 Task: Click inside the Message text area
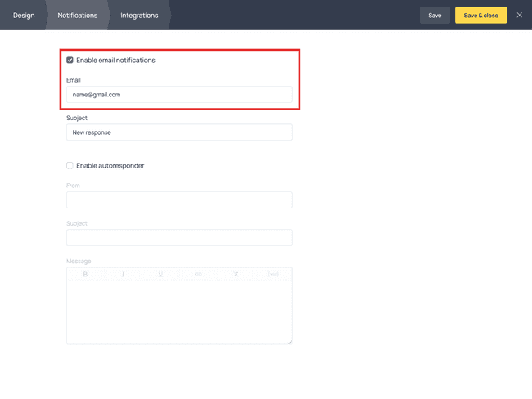click(179, 312)
